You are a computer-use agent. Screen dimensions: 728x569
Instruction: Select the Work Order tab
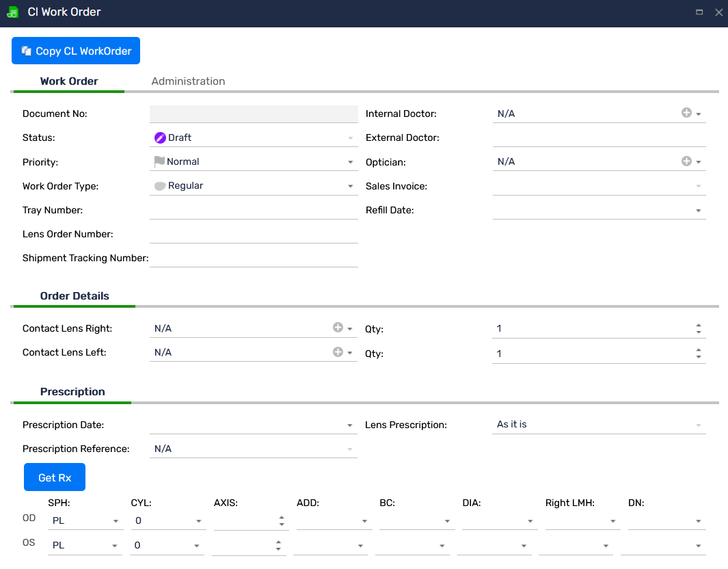(69, 81)
